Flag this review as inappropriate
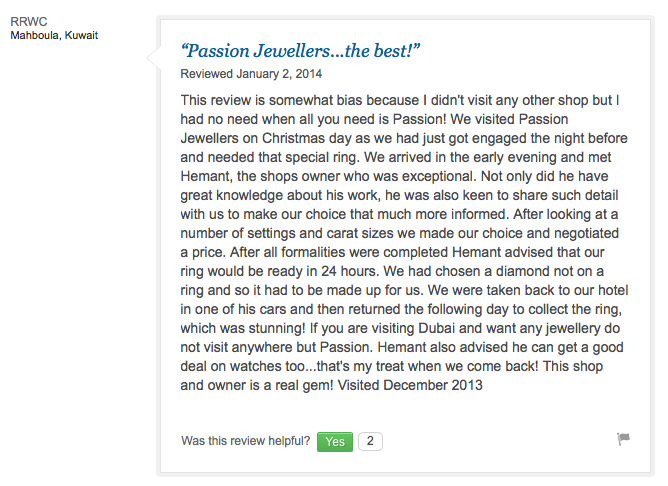Image resolution: width=668 pixels, height=486 pixels. click(624, 439)
